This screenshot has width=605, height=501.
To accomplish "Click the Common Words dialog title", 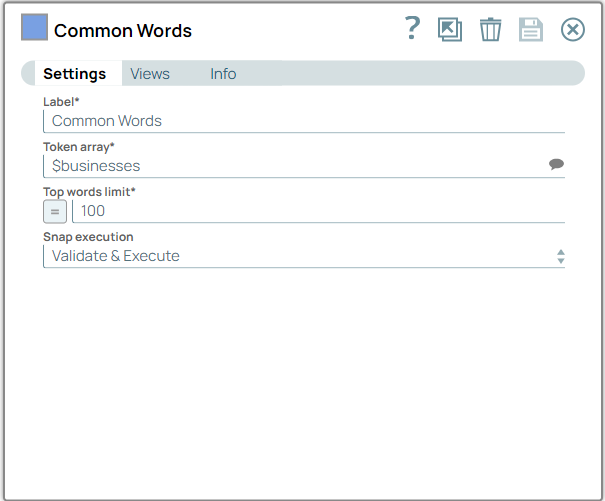I will pyautogui.click(x=123, y=30).
